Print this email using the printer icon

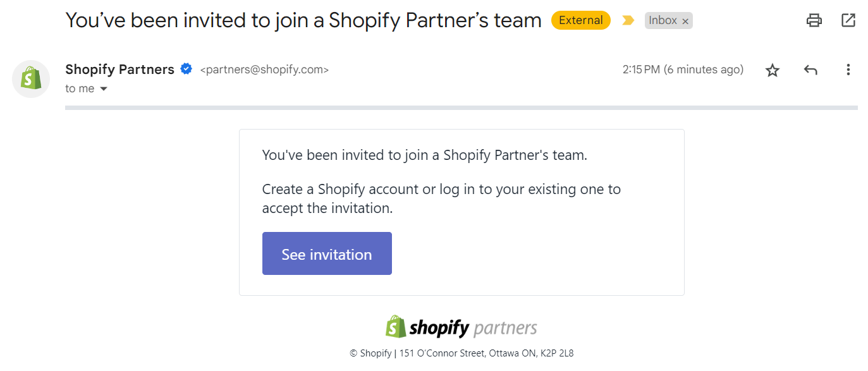point(814,20)
